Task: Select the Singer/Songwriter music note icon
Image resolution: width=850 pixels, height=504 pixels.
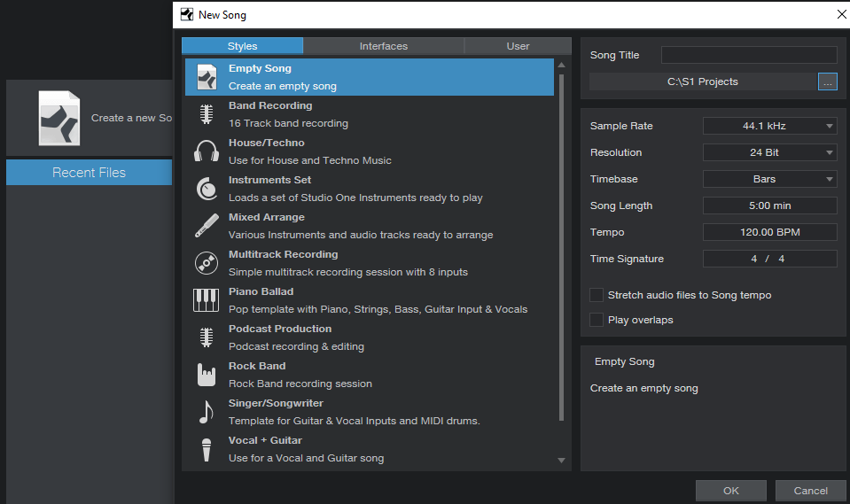Action: 207,412
